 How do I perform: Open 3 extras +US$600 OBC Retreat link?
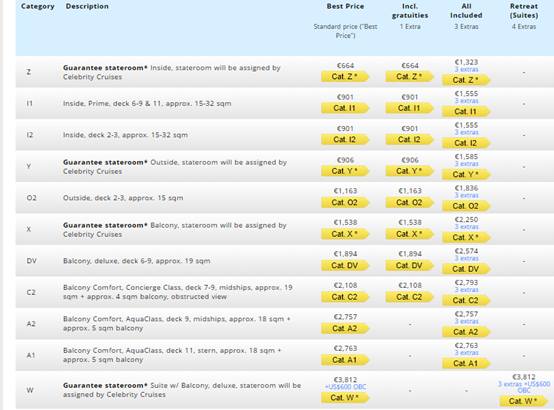(x=524, y=387)
